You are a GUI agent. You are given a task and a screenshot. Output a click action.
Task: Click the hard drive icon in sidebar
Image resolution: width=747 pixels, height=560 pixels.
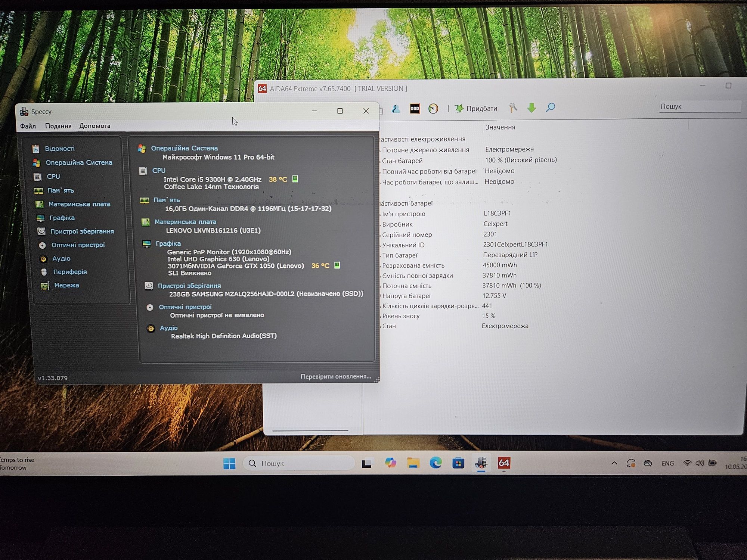point(41,231)
